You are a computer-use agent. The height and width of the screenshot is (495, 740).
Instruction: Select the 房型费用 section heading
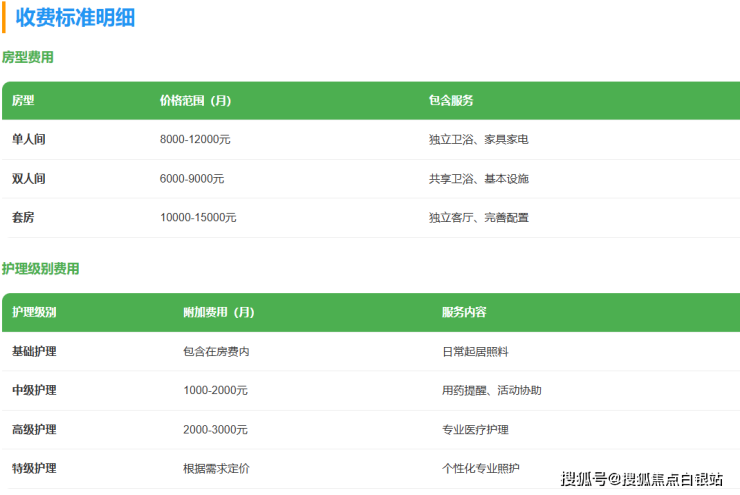tap(28, 58)
